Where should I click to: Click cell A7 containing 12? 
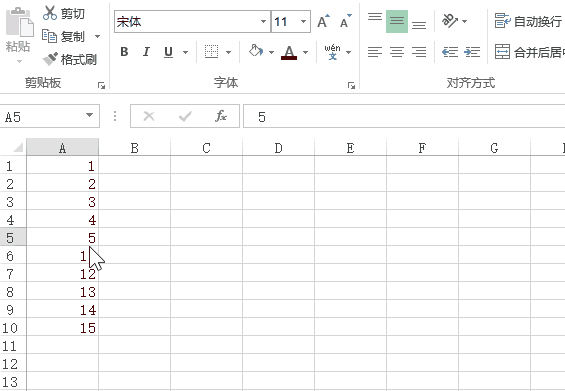point(62,274)
